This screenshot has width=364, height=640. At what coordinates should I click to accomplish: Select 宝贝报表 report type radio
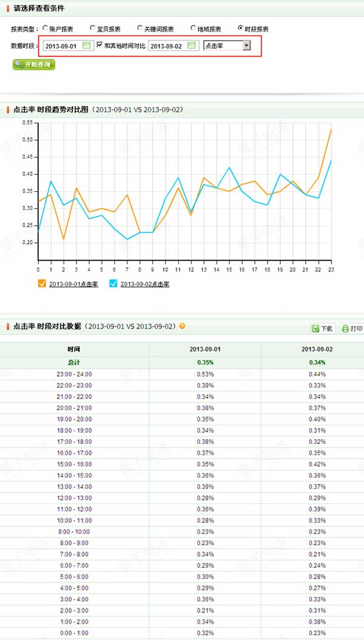point(93,28)
